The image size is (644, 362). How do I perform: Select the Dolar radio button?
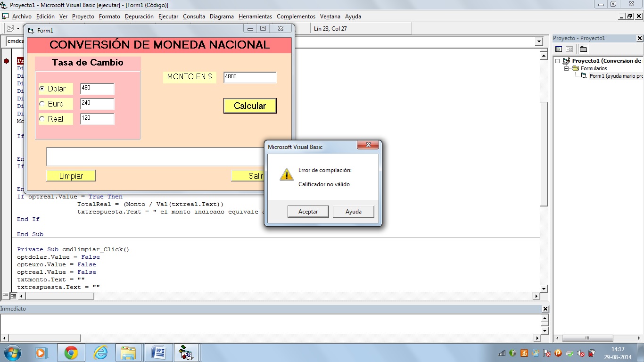[42, 89]
